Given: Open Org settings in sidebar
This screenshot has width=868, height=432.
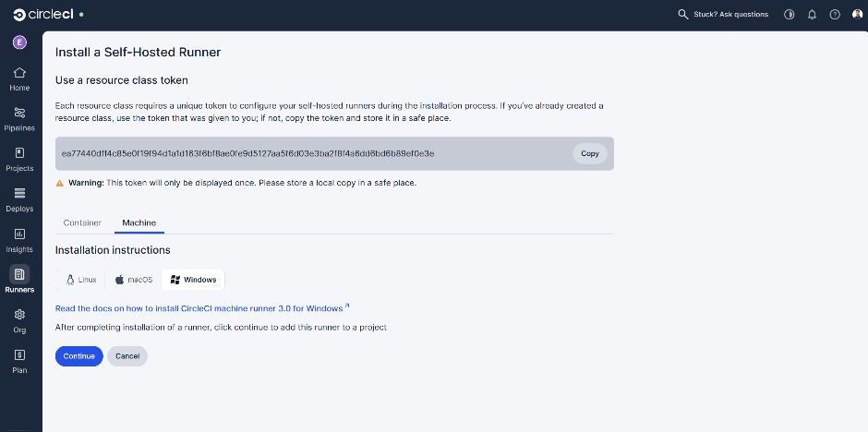Looking at the screenshot, I should coord(19,321).
